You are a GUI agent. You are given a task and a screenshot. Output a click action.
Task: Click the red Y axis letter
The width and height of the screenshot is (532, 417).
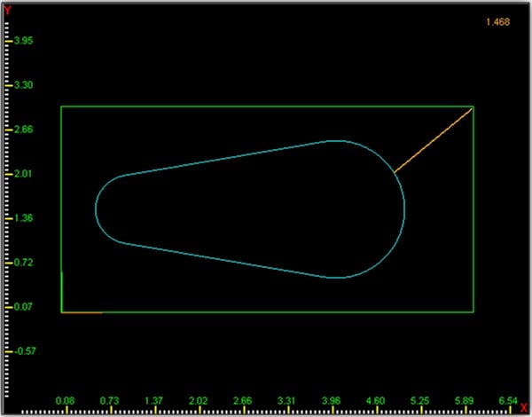coord(7,11)
